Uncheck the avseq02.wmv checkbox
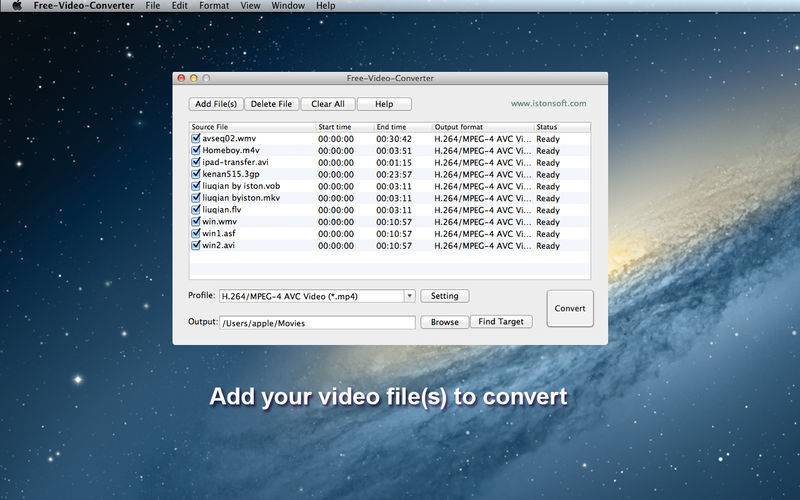This screenshot has width=800, height=500. pos(195,138)
